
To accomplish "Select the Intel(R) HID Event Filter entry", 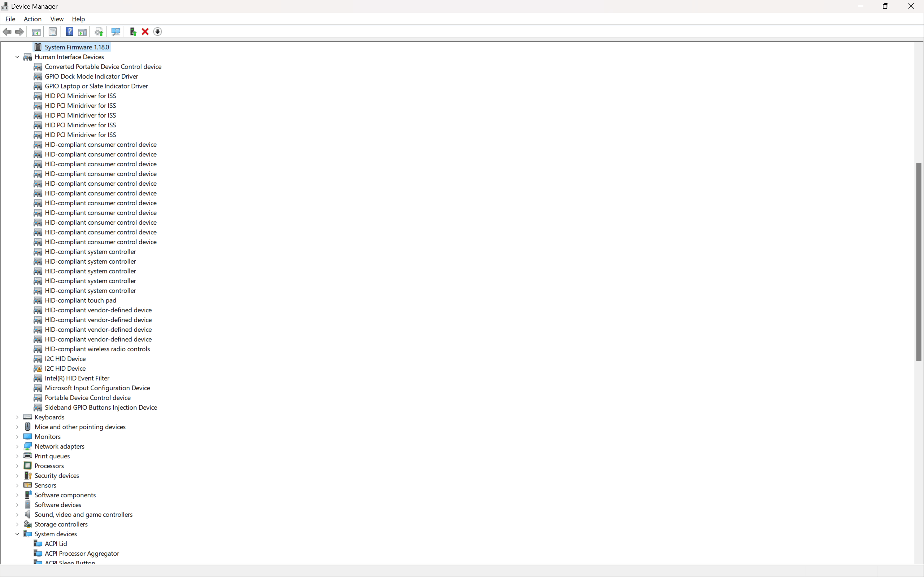I will (x=77, y=378).
